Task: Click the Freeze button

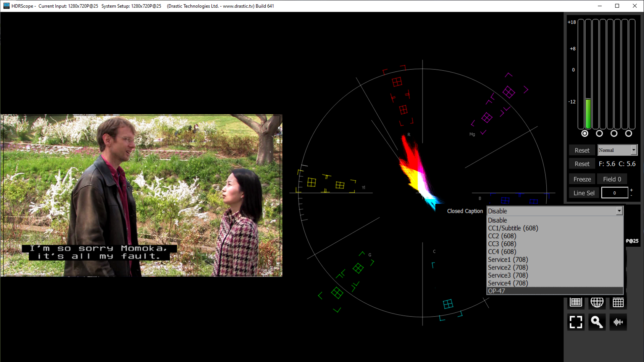Action: coord(582,179)
